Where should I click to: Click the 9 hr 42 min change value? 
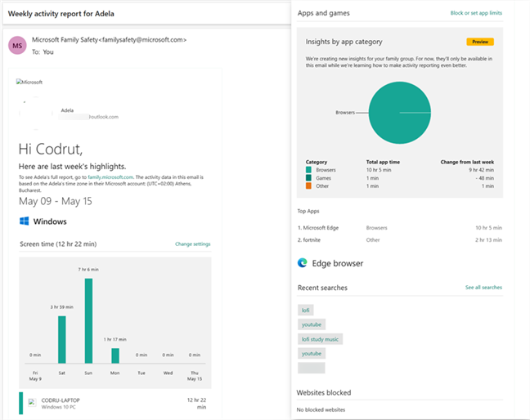pyautogui.click(x=481, y=170)
